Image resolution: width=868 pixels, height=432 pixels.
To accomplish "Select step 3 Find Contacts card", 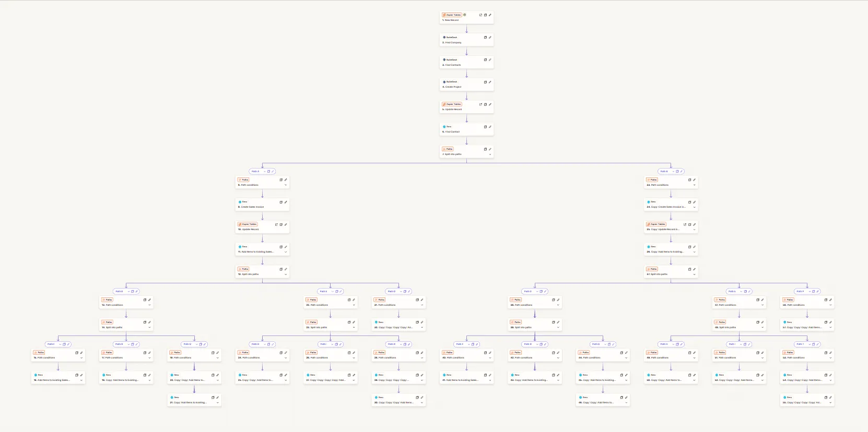I will (466, 63).
